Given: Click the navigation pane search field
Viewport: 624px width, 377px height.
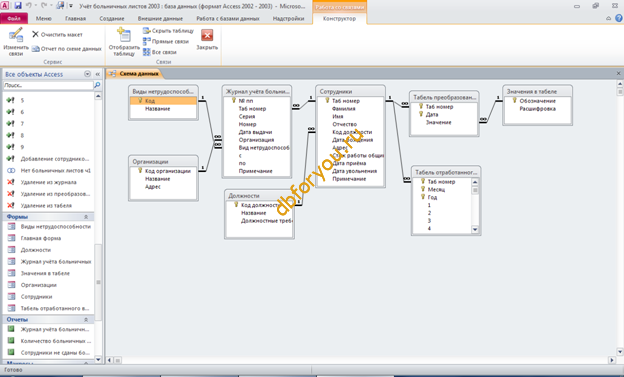Looking at the screenshot, I should click(48, 85).
